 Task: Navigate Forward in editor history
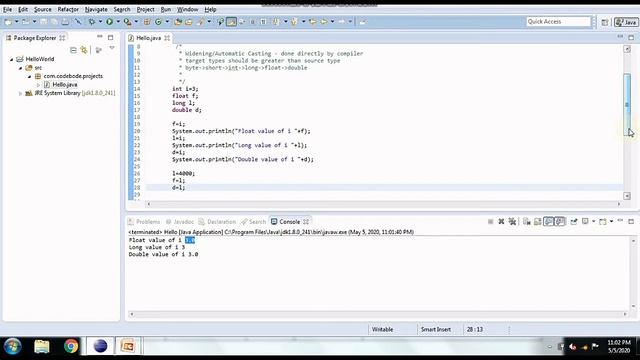[x=342, y=22]
